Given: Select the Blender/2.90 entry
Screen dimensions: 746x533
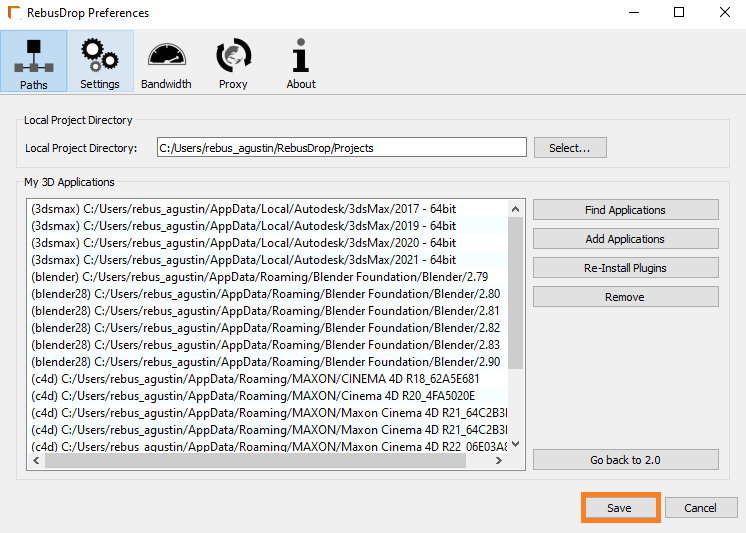Looking at the screenshot, I should [267, 362].
